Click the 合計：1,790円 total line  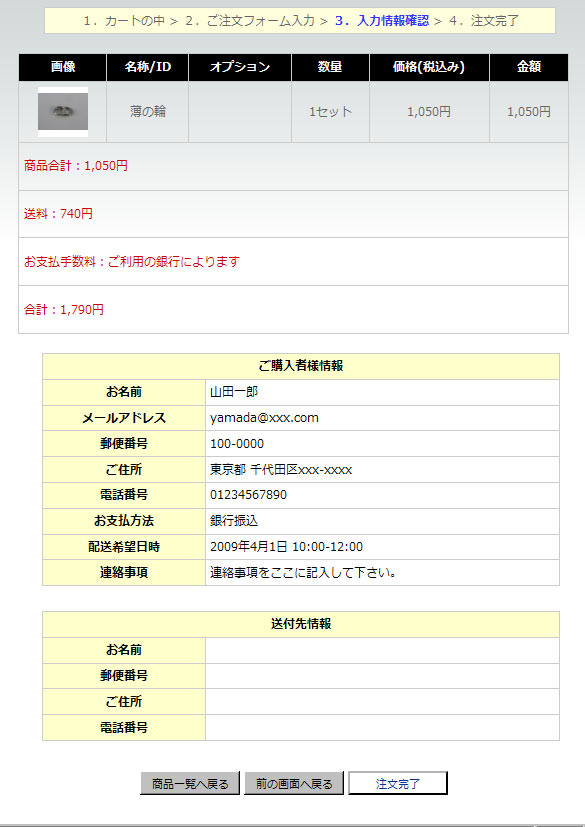click(x=64, y=310)
